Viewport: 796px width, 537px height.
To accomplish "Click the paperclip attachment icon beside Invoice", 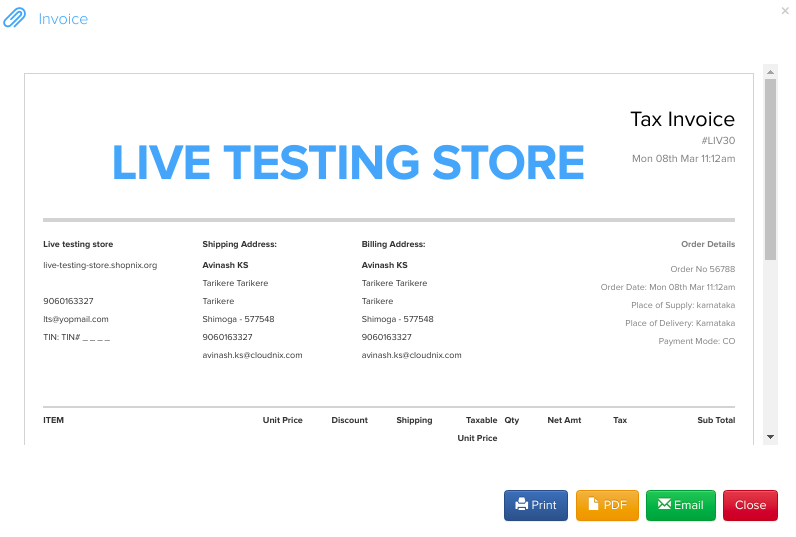I will click(x=14, y=18).
